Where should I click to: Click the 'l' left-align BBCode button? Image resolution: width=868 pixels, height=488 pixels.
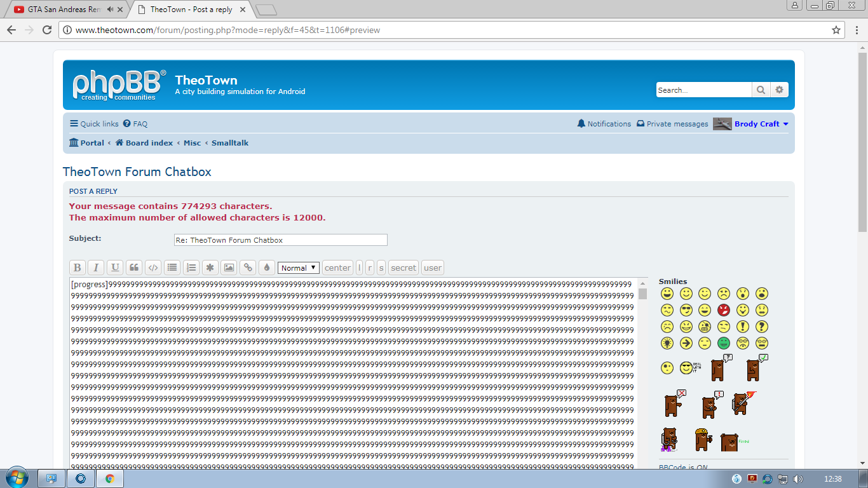pos(359,268)
